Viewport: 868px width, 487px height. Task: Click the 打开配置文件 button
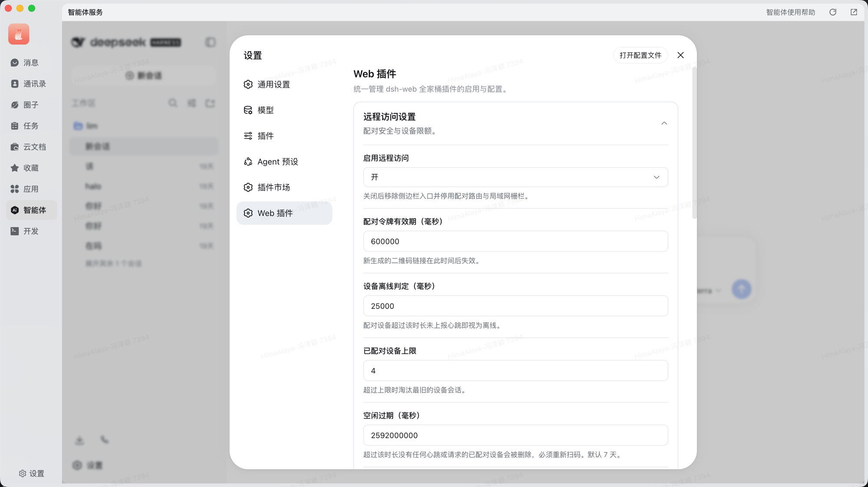[640, 55]
